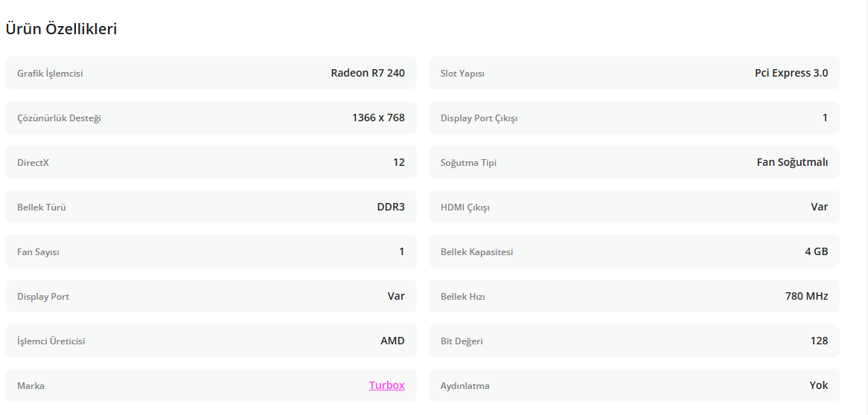Select the DirectX specification row
The height and width of the screenshot is (415, 868).
pyautogui.click(x=211, y=162)
